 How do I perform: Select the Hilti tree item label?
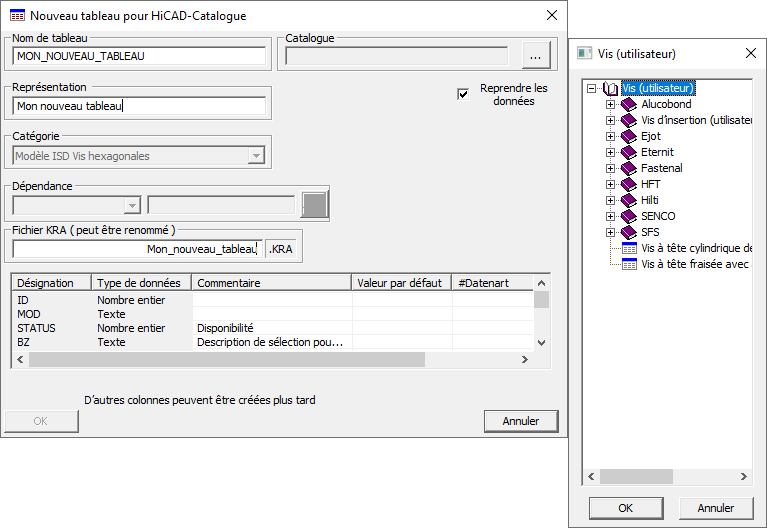tap(650, 200)
